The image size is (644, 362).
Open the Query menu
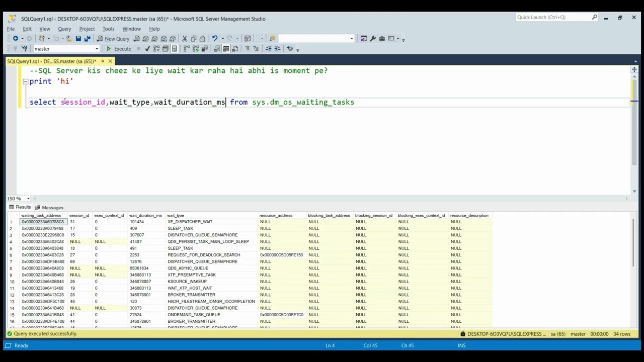coord(64,29)
